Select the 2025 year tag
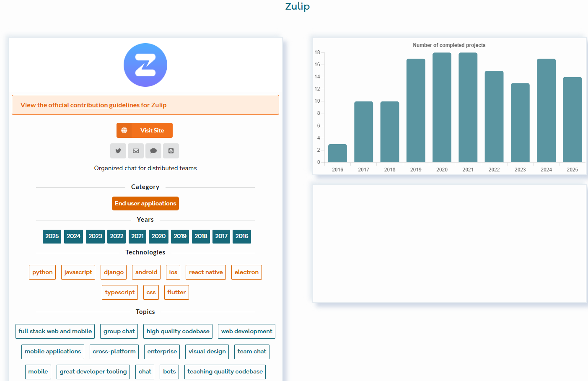588x381 pixels. click(x=52, y=236)
